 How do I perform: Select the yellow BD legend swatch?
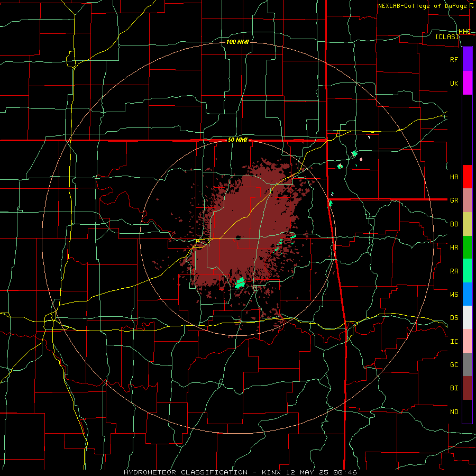point(467,224)
